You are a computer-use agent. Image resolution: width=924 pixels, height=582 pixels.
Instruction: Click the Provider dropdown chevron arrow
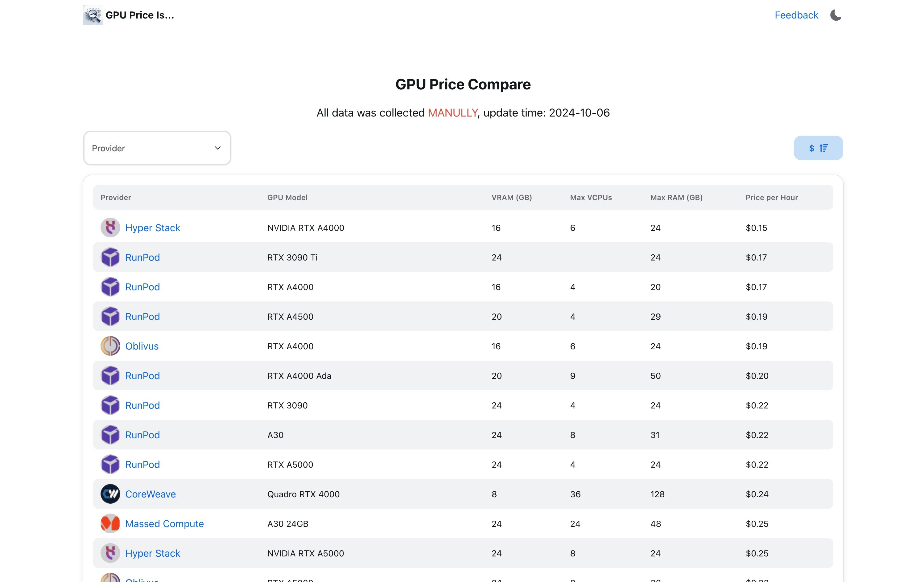(217, 148)
